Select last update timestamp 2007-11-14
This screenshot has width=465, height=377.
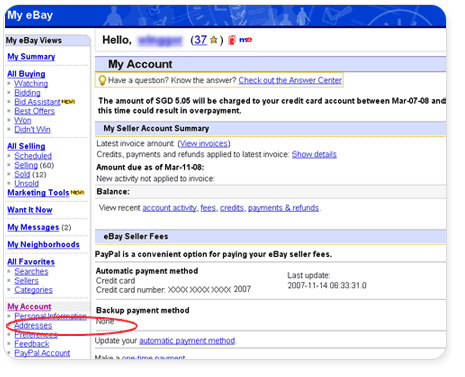327,285
